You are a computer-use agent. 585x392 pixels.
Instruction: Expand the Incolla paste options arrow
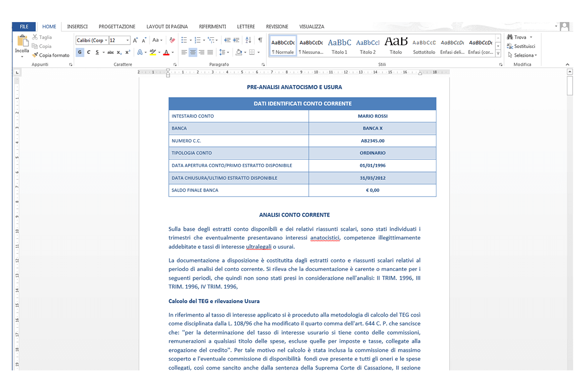tap(22, 57)
